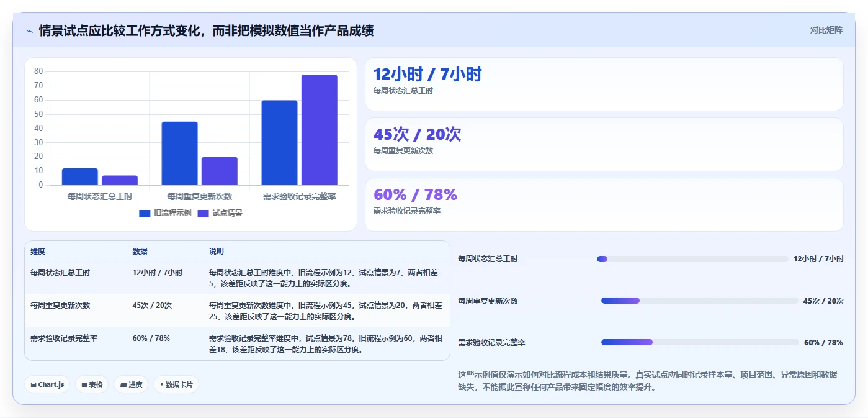The height and width of the screenshot is (418, 868).
Task: Open the 12小时 / 7小时 data card
Action: coord(604,84)
